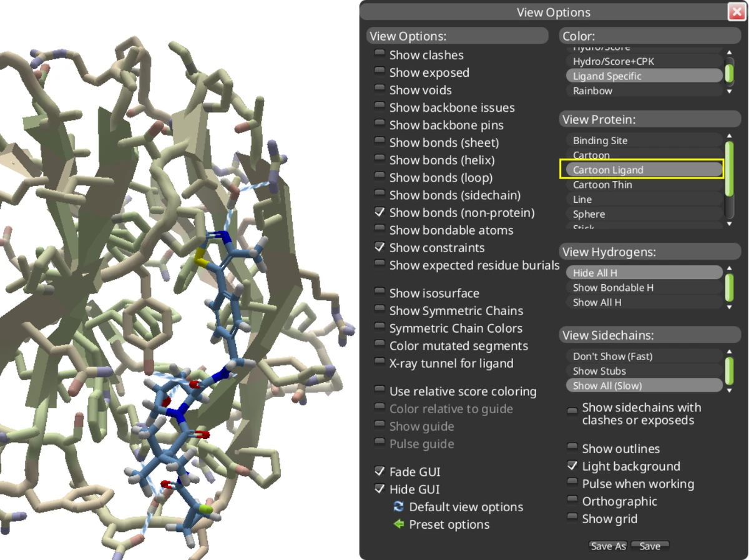Disable Hide GUI

[x=379, y=488]
